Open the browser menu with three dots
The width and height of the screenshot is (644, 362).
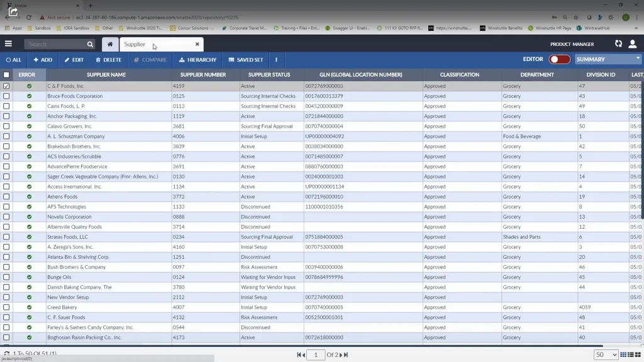(636, 18)
